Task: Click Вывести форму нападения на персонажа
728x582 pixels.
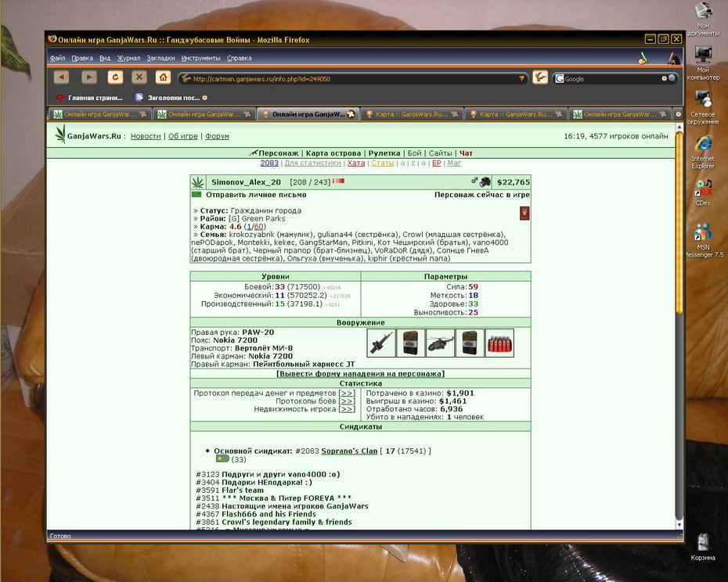Action: pyautogui.click(x=361, y=374)
